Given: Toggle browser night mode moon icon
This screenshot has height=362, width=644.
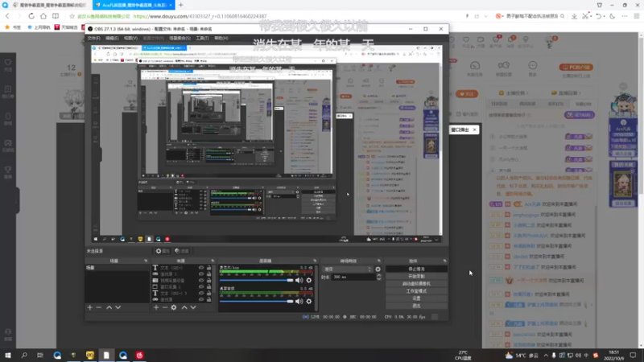Looking at the screenshot, I should (x=613, y=16).
